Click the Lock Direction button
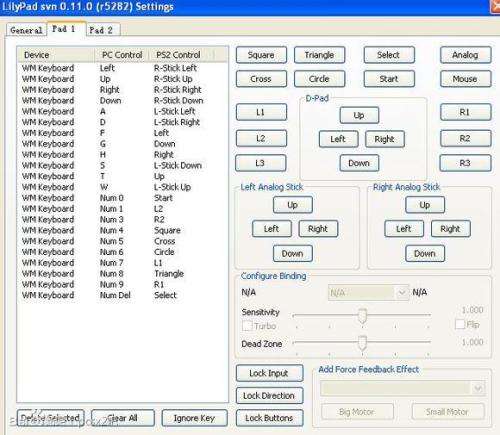The width and height of the screenshot is (500, 435). 269,396
